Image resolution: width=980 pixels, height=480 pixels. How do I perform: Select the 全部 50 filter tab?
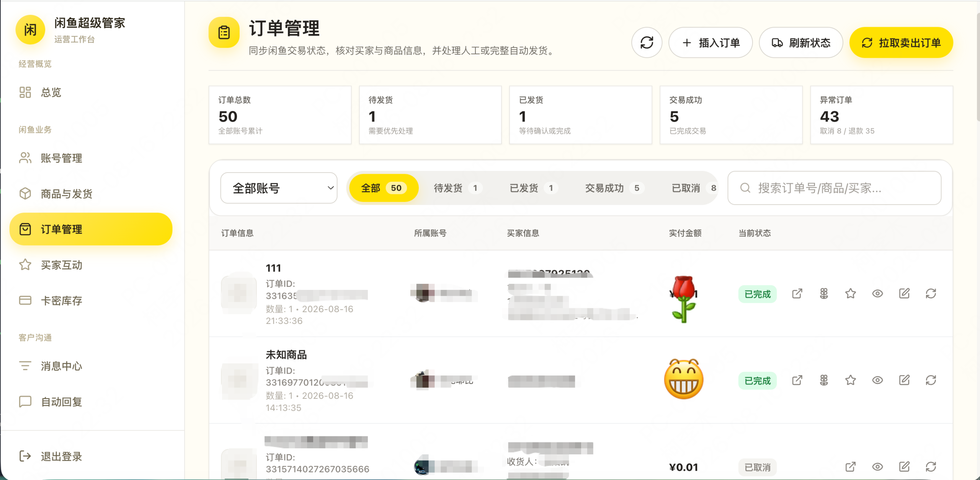point(384,188)
